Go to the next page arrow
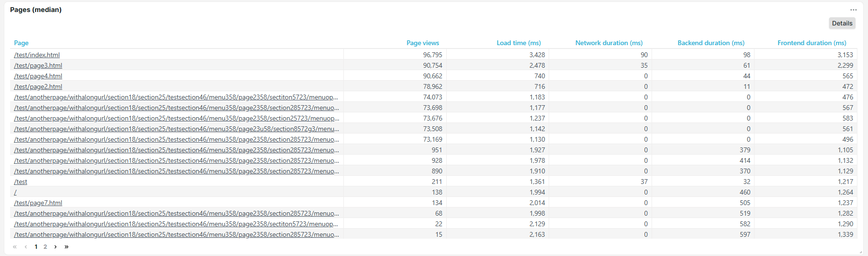This screenshot has width=868, height=256. click(x=55, y=246)
